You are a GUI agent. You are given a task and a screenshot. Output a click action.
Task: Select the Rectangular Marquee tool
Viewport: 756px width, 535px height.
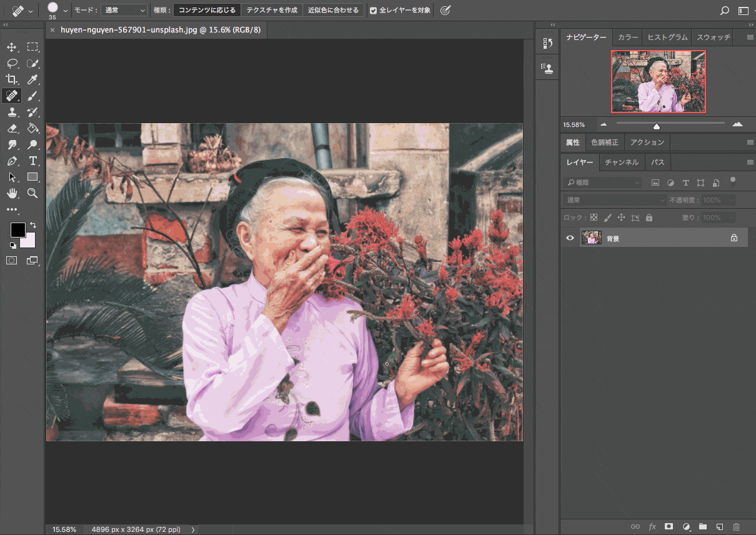click(x=32, y=47)
